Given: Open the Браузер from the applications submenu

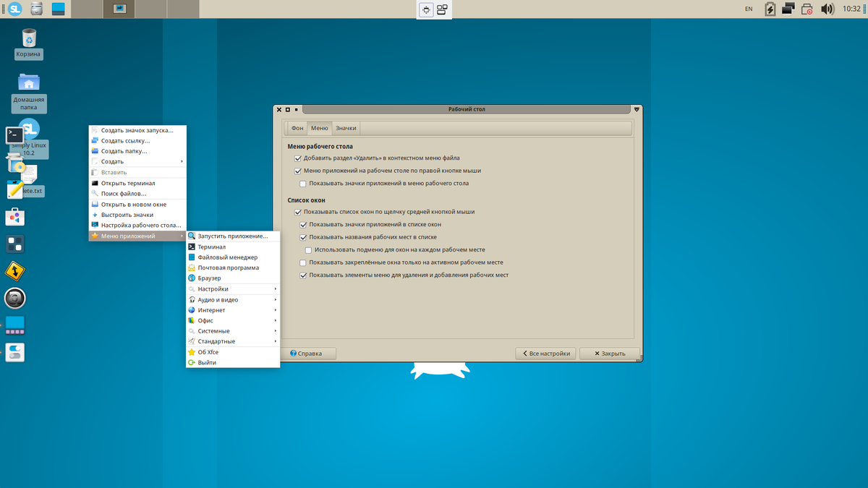Looking at the screenshot, I should pos(209,278).
